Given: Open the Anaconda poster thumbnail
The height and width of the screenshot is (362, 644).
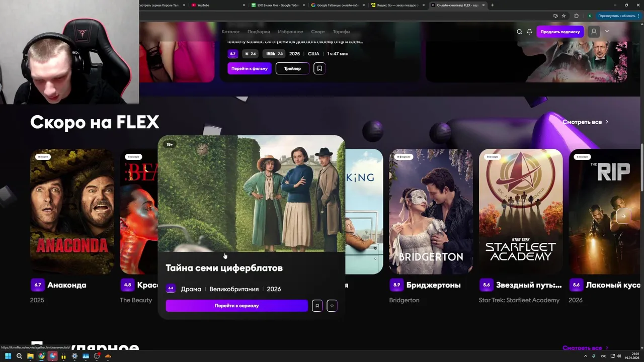Looking at the screenshot, I should [x=72, y=211].
